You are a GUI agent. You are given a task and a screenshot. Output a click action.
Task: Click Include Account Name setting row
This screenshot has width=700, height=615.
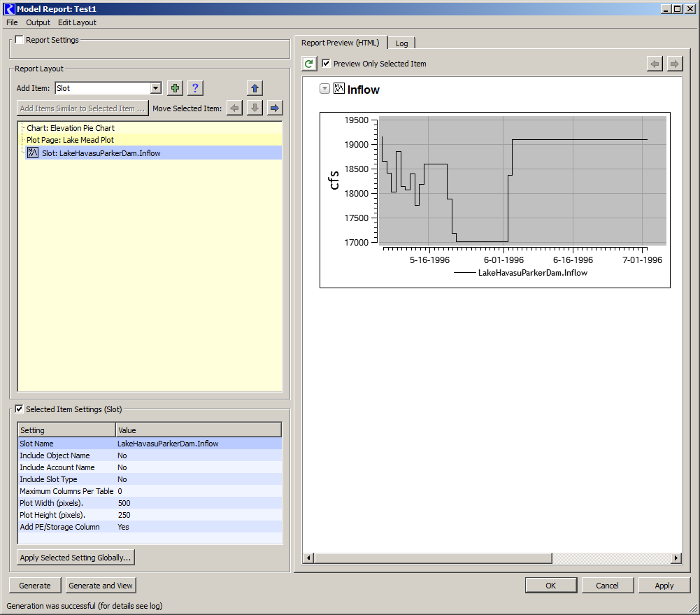pyautogui.click(x=150, y=467)
